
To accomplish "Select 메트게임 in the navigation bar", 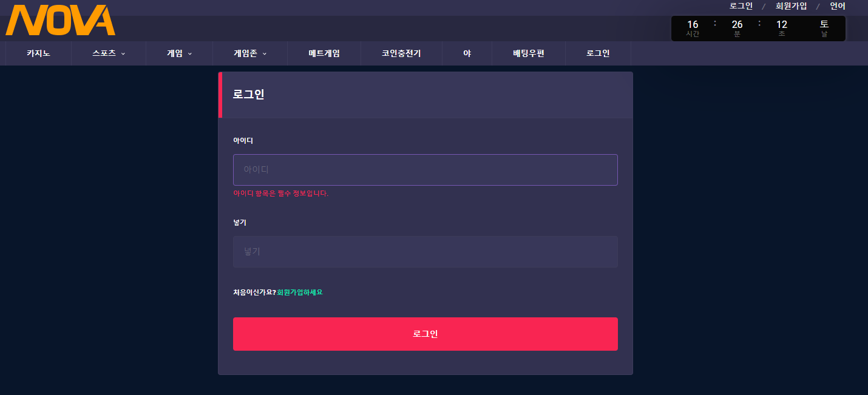I will click(324, 53).
